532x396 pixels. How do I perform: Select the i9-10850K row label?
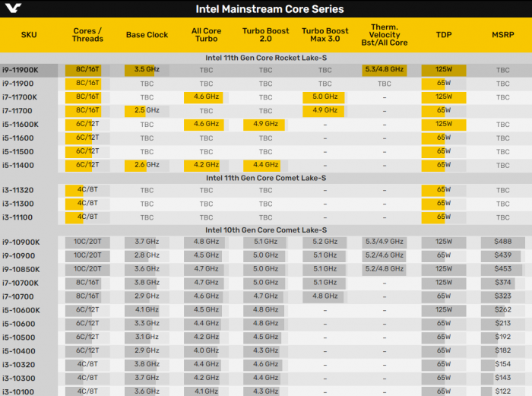pyautogui.click(x=21, y=269)
